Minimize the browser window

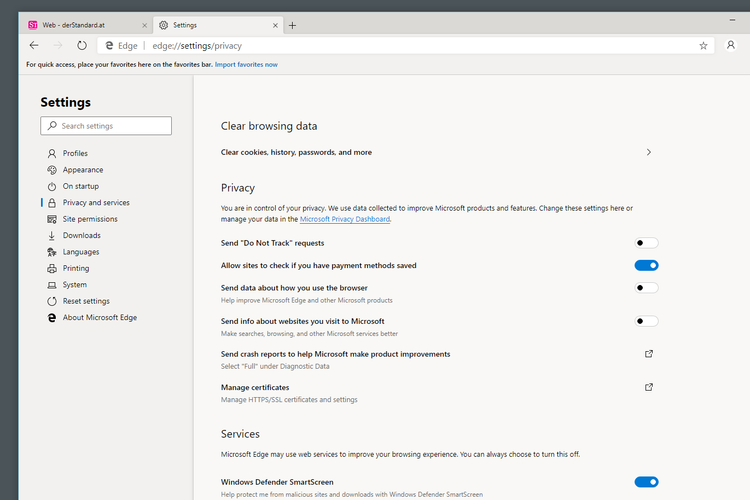point(732,20)
